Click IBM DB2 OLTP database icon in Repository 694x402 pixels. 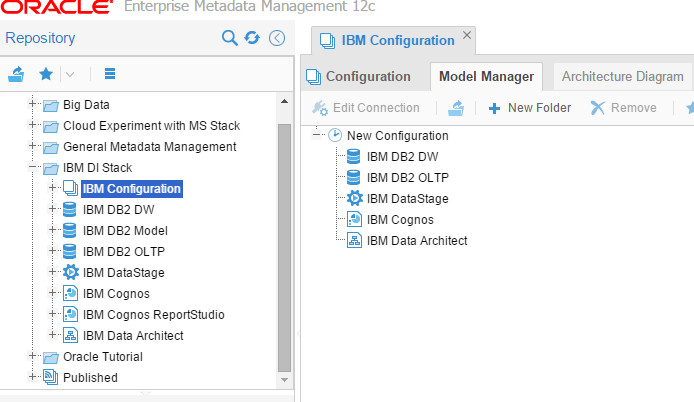pyautogui.click(x=70, y=251)
